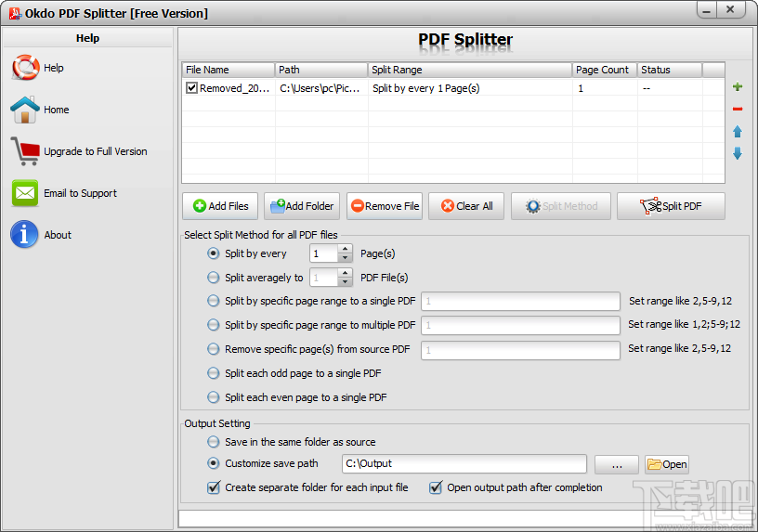758x532 pixels.
Task: Select the C:\Users\pc\Pic... path cell
Action: click(x=321, y=88)
